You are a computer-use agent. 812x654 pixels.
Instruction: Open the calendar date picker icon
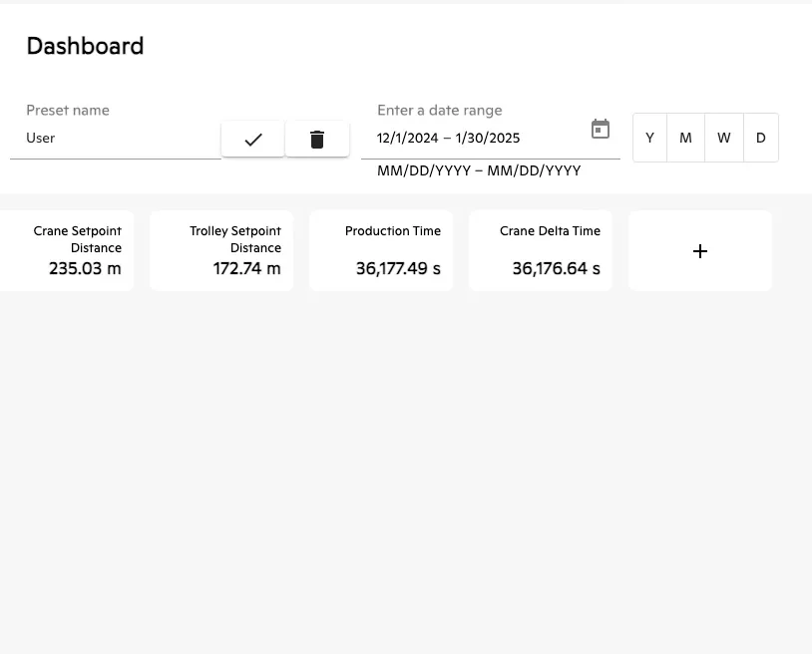[601, 129]
